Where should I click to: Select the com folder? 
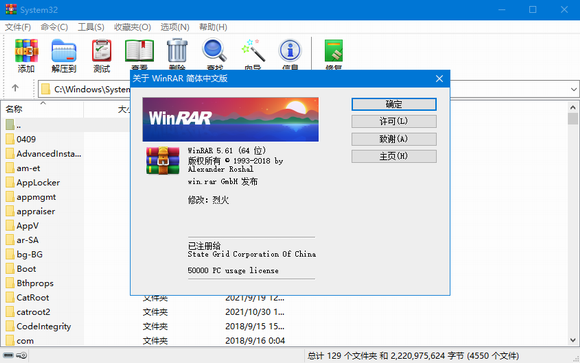(x=20, y=341)
